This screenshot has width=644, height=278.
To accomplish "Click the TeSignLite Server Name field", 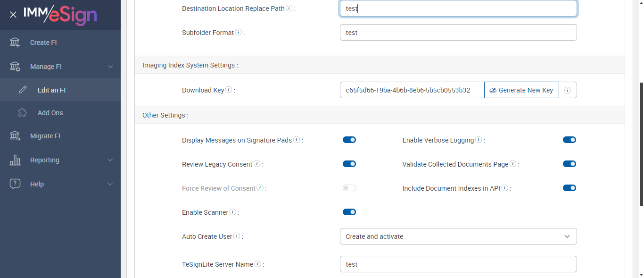I will pyautogui.click(x=458, y=264).
